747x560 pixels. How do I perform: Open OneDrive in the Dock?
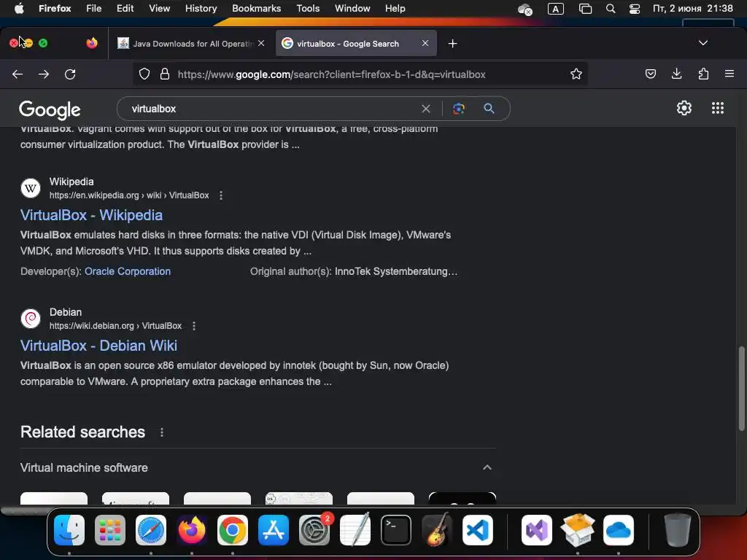[619, 530]
